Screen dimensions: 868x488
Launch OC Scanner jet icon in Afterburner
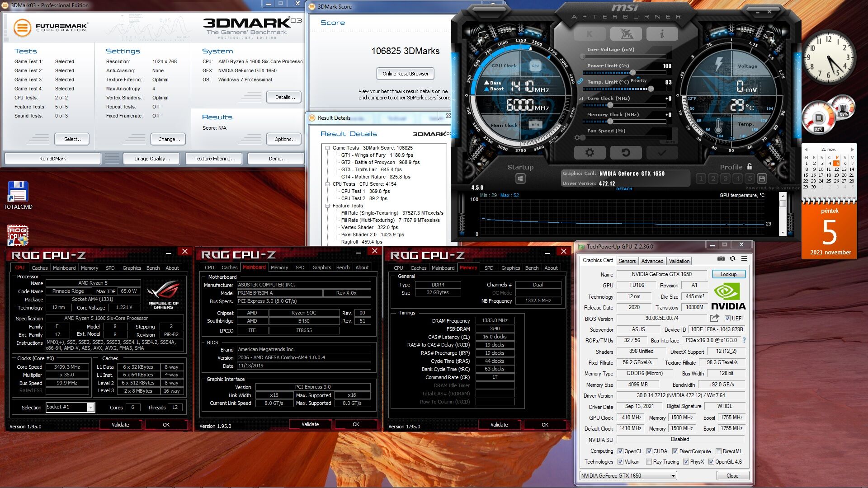coord(626,34)
